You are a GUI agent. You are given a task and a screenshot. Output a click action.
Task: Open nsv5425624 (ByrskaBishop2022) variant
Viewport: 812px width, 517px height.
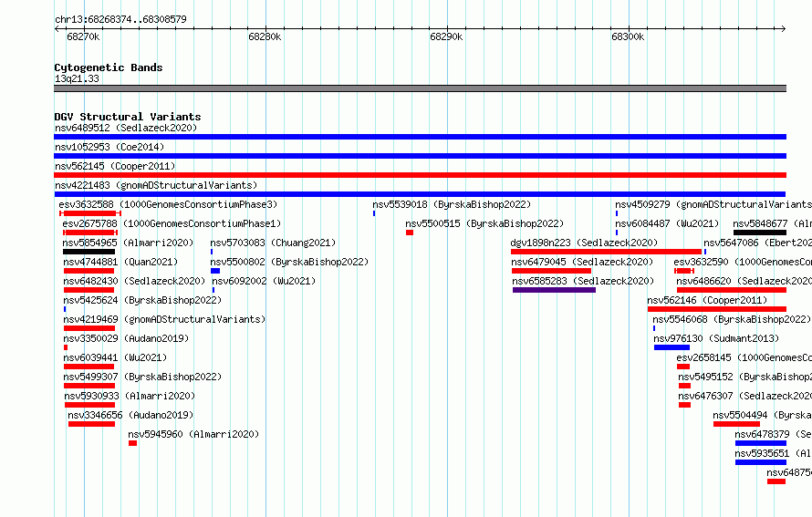[142, 300]
